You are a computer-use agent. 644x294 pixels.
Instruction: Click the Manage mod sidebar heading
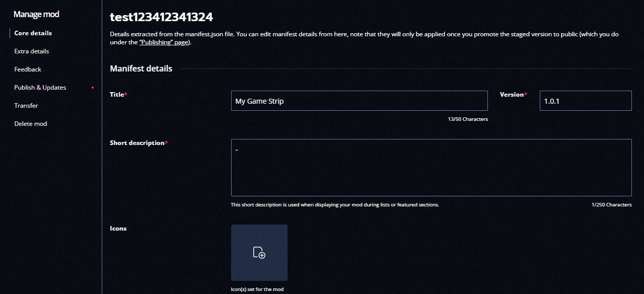(36, 14)
